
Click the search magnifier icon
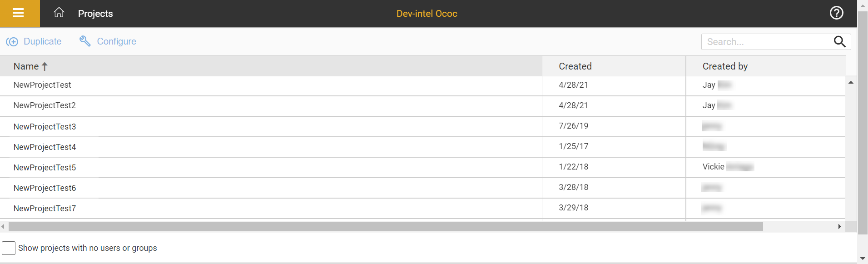click(x=839, y=42)
